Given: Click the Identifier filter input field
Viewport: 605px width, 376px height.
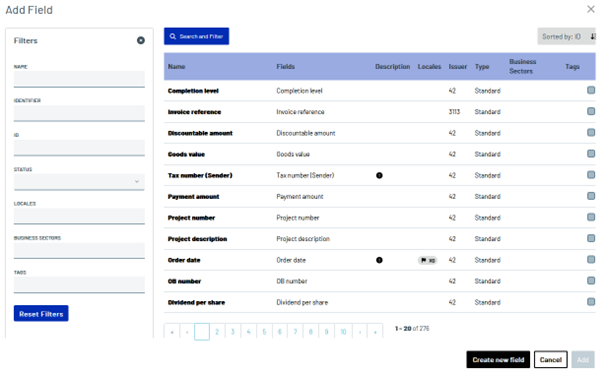Looking at the screenshot, I should (79, 113).
